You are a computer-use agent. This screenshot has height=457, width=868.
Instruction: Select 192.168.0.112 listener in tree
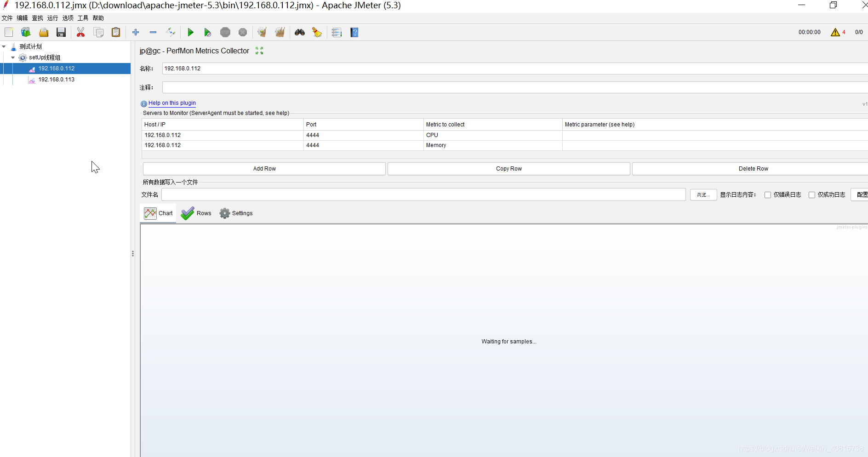click(x=57, y=69)
